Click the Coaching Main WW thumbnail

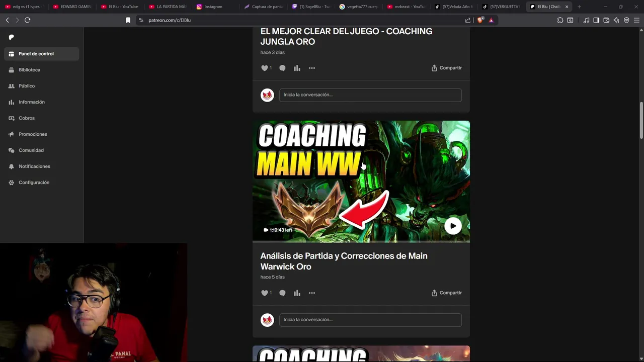click(361, 181)
